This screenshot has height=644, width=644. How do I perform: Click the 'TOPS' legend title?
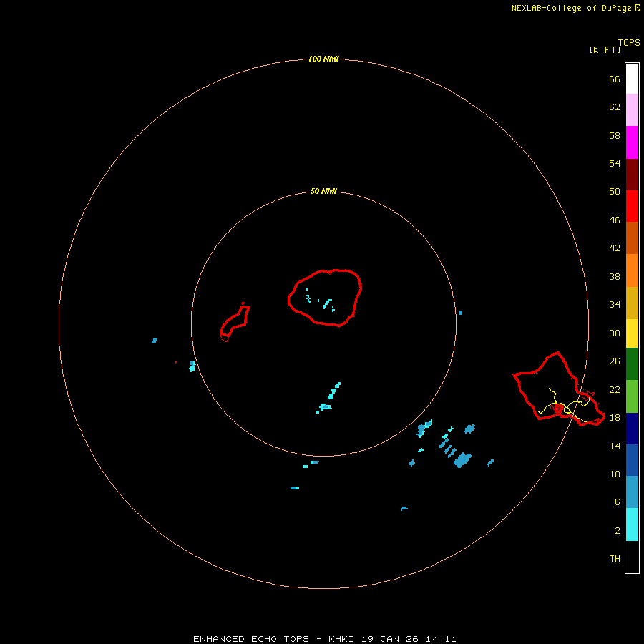click(x=629, y=42)
